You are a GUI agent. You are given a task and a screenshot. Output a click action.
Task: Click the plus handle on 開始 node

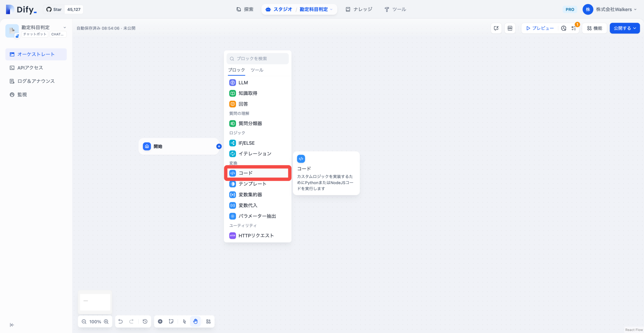(219, 146)
